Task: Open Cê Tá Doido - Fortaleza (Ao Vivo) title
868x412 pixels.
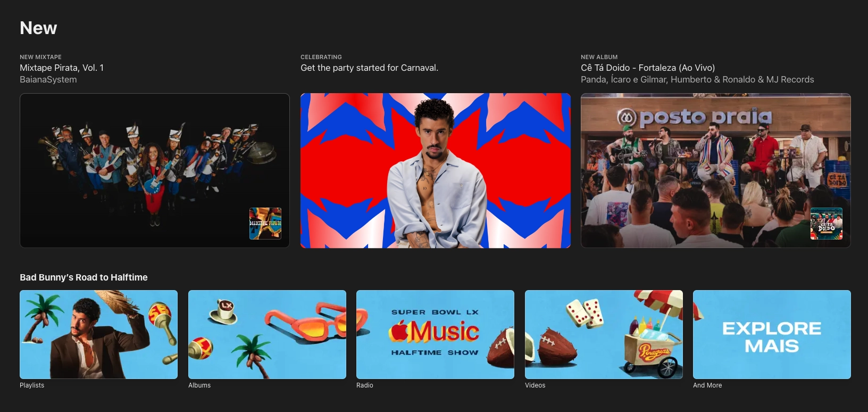Action: coord(648,68)
